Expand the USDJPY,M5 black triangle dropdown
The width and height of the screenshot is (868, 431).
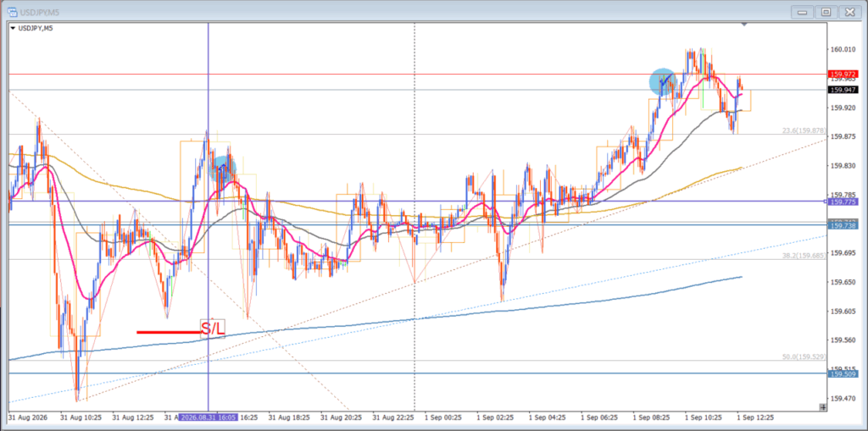[13, 28]
